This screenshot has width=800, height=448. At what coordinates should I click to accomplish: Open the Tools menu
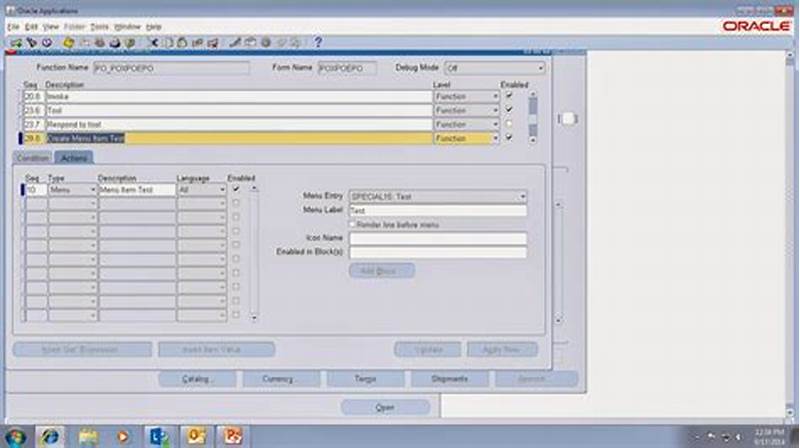point(99,27)
